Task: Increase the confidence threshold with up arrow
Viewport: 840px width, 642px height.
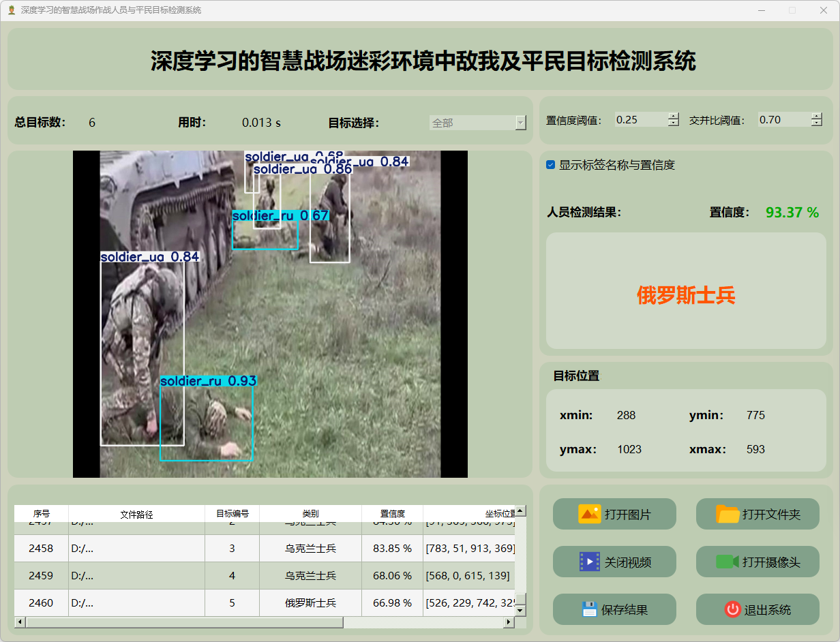Action: click(674, 116)
